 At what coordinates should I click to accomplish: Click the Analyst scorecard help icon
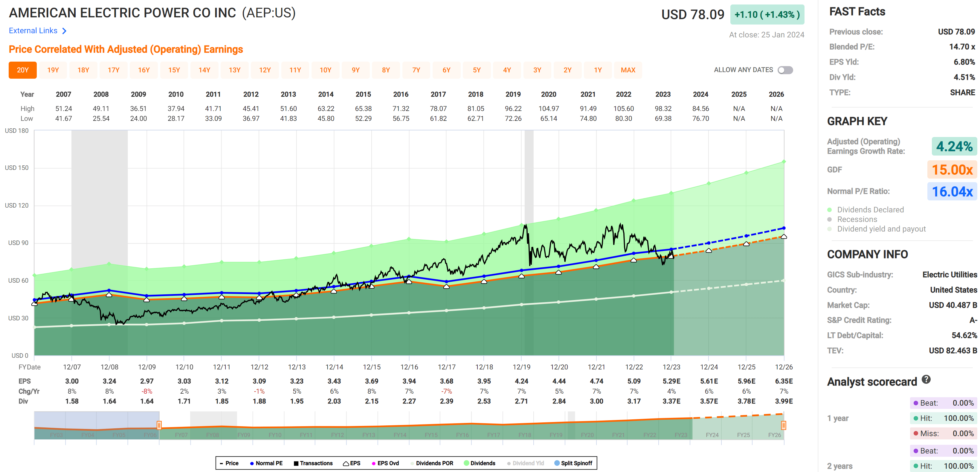click(x=927, y=381)
